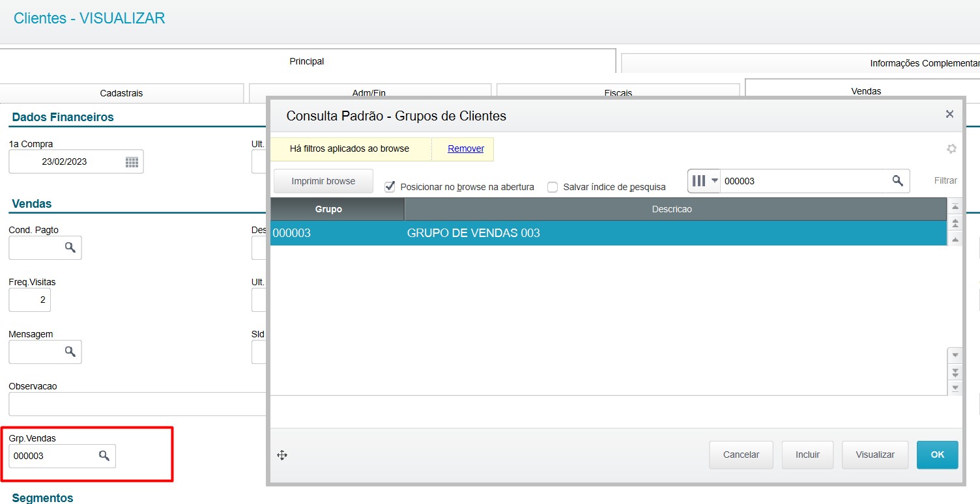This screenshot has width=980, height=504.
Task: Click the Imprimir browse button
Action: pyautogui.click(x=323, y=181)
